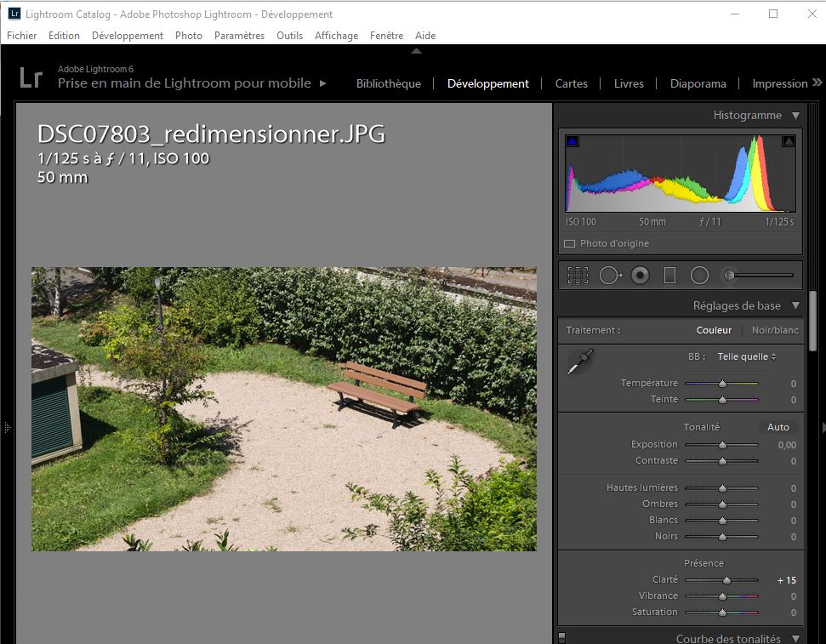Click the park bench photo preview

point(284,409)
